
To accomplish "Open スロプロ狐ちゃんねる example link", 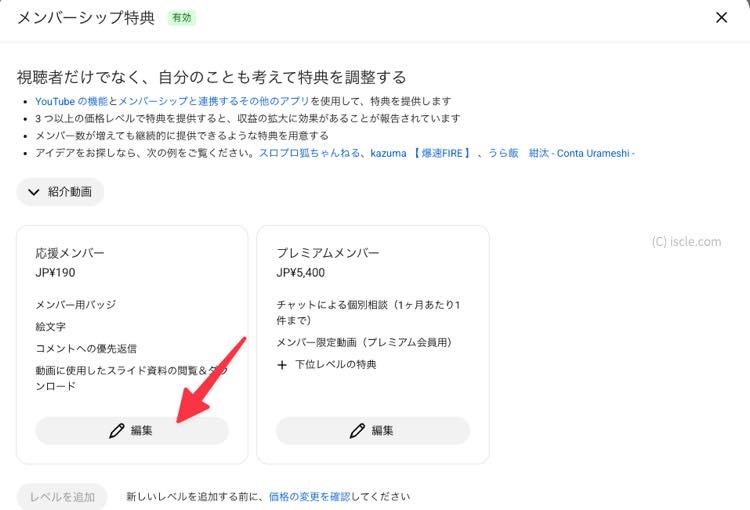I will coord(309,153).
